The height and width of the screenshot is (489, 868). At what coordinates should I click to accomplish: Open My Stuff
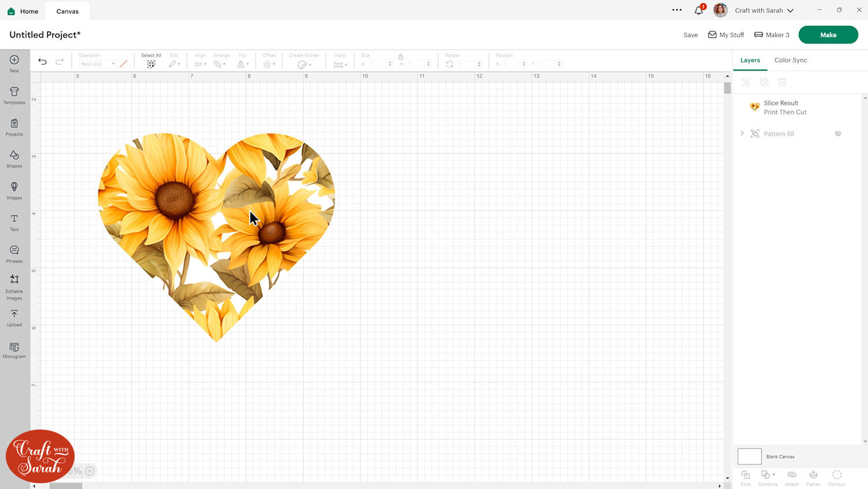pos(726,35)
